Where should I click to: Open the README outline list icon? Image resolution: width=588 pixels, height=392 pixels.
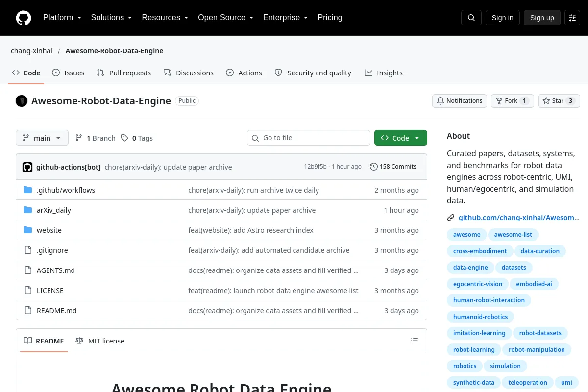point(415,341)
